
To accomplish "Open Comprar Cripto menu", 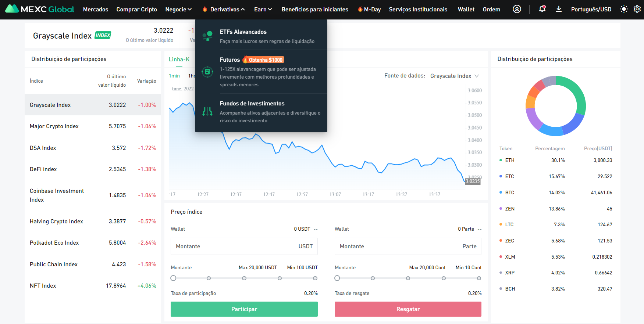I will (136, 9).
